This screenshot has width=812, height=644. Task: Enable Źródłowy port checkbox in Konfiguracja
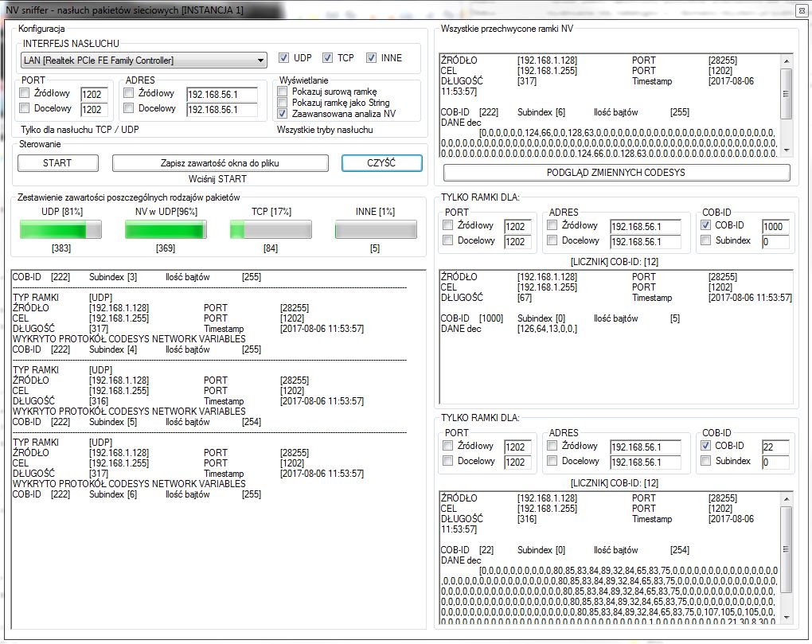point(24,93)
